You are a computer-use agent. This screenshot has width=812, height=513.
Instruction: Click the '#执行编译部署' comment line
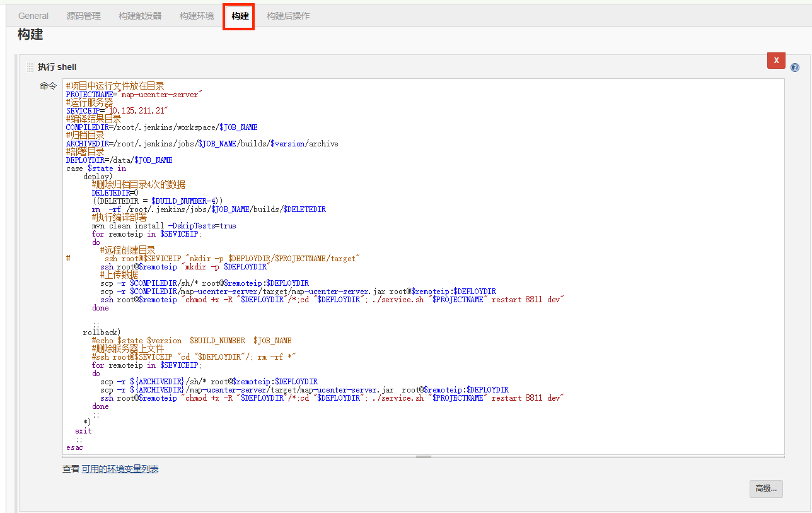(x=119, y=218)
